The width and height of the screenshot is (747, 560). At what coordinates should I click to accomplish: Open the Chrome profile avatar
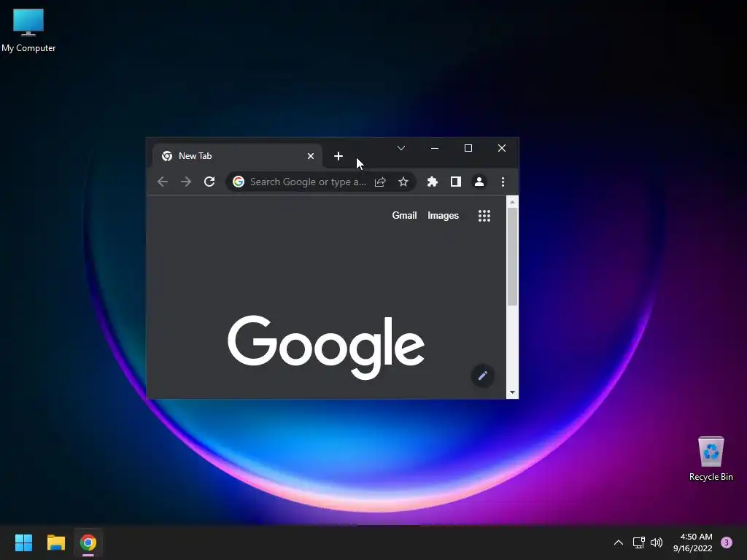click(479, 182)
